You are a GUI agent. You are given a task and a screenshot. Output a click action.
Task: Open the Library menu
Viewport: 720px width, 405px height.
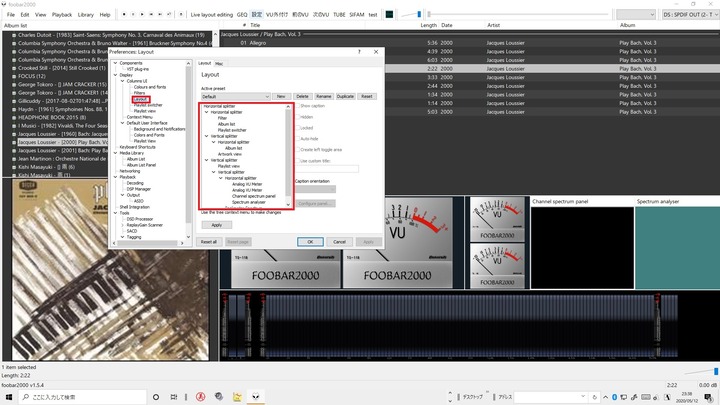[x=85, y=15]
